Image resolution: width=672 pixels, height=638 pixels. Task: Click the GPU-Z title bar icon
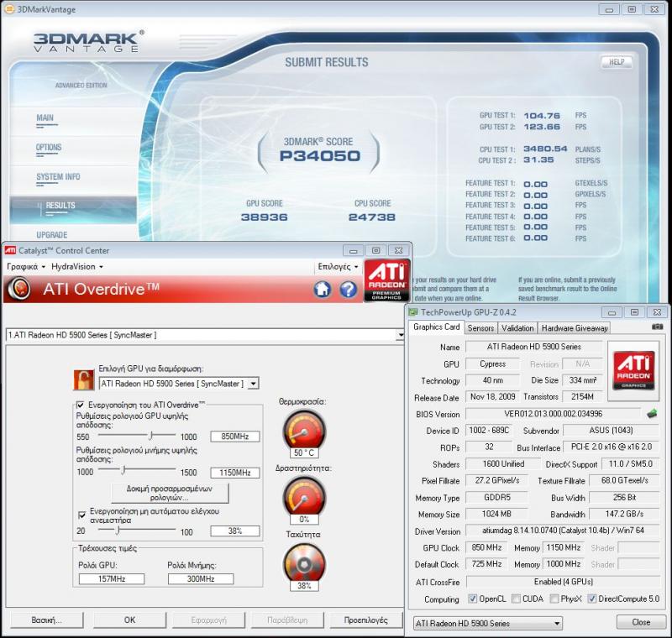coord(413,311)
